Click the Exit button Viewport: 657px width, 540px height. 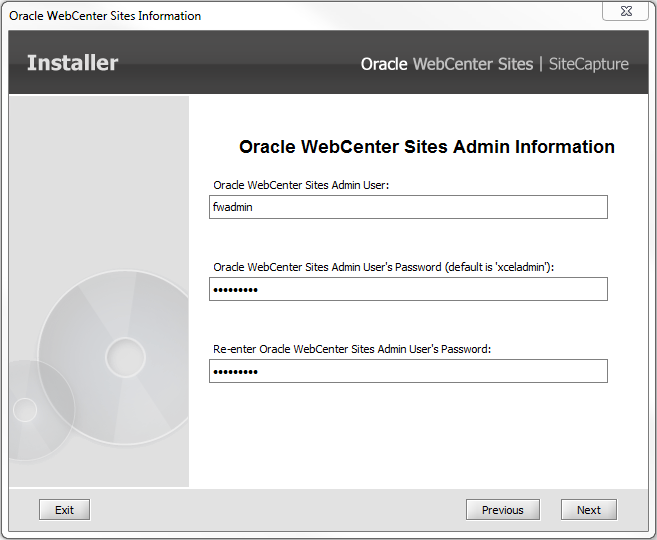pyautogui.click(x=64, y=509)
